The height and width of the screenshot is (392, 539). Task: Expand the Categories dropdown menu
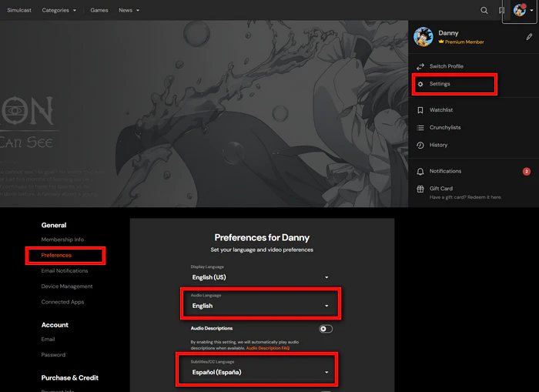[x=59, y=10]
